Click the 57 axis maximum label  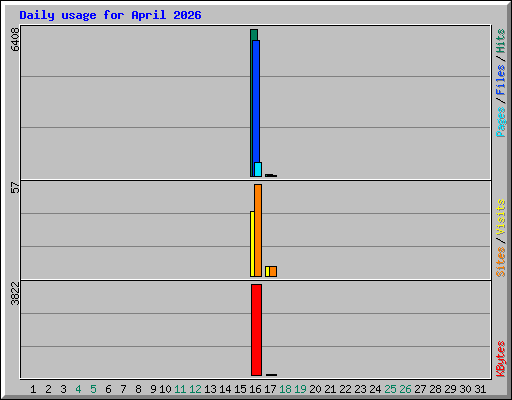[15, 188]
